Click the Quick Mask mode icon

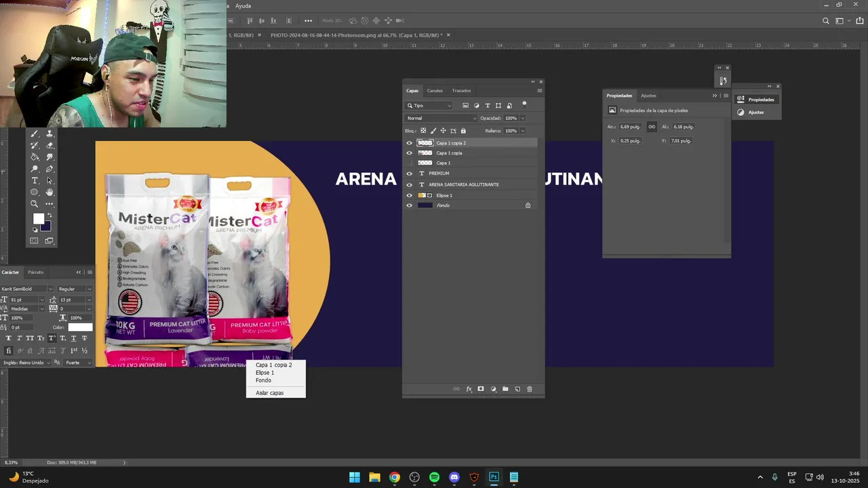coord(35,241)
